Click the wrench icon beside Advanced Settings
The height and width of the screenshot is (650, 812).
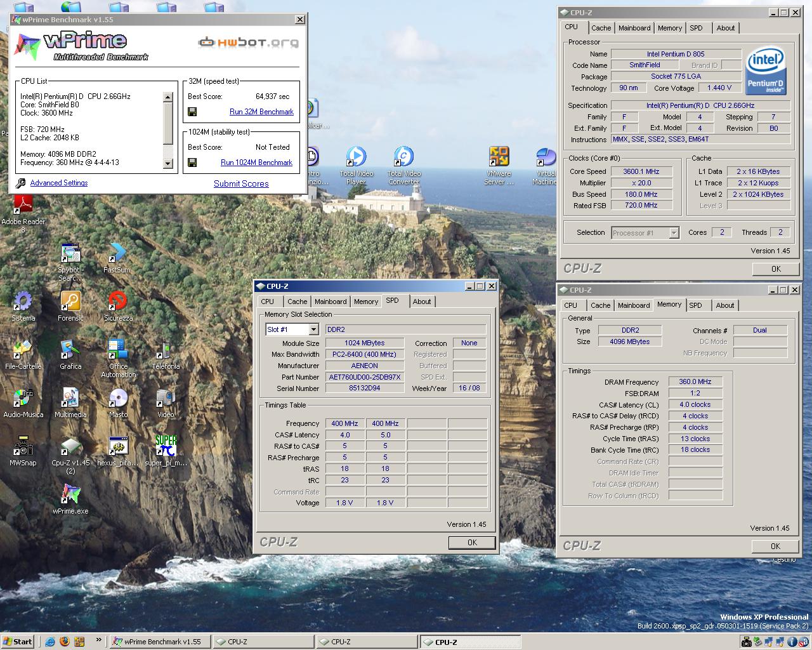pyautogui.click(x=20, y=183)
